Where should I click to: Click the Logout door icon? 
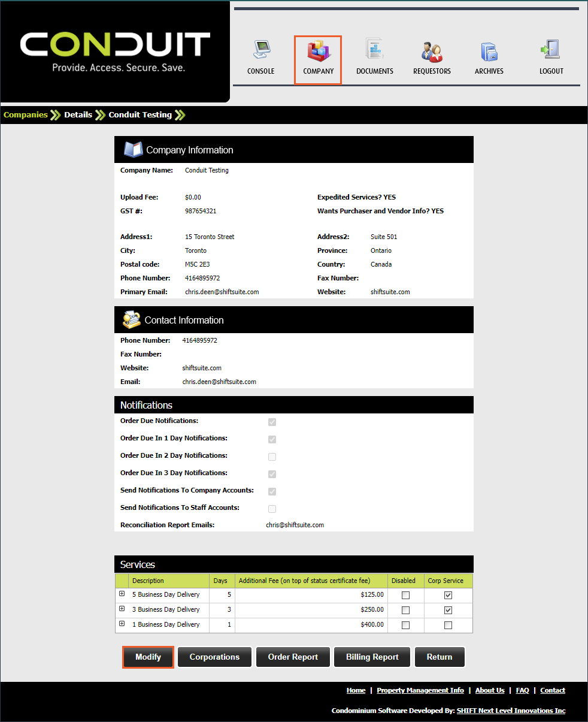pos(550,50)
